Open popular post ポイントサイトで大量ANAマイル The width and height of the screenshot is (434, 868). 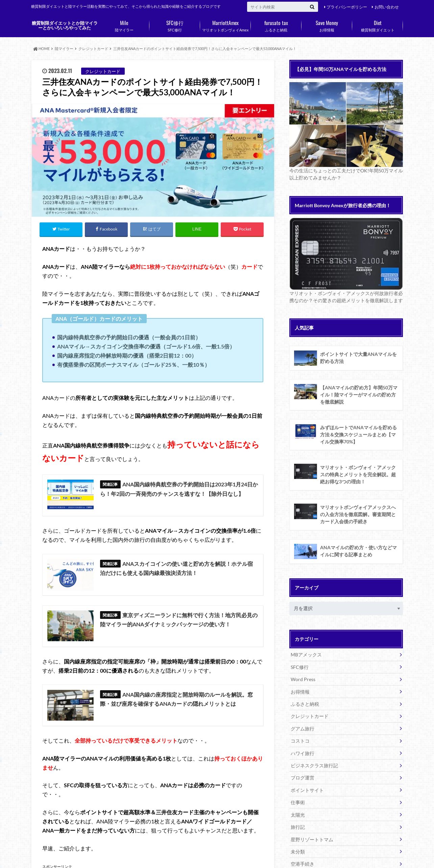point(346,358)
